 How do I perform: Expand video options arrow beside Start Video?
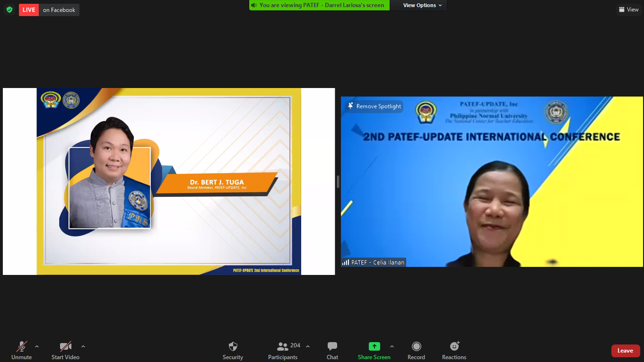pyautogui.click(x=83, y=346)
